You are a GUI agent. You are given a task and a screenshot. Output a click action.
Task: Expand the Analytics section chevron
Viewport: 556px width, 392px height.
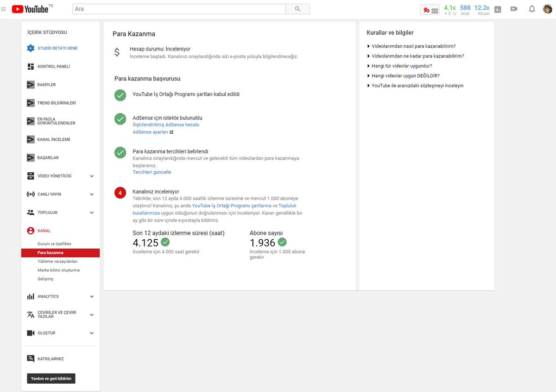(x=92, y=297)
